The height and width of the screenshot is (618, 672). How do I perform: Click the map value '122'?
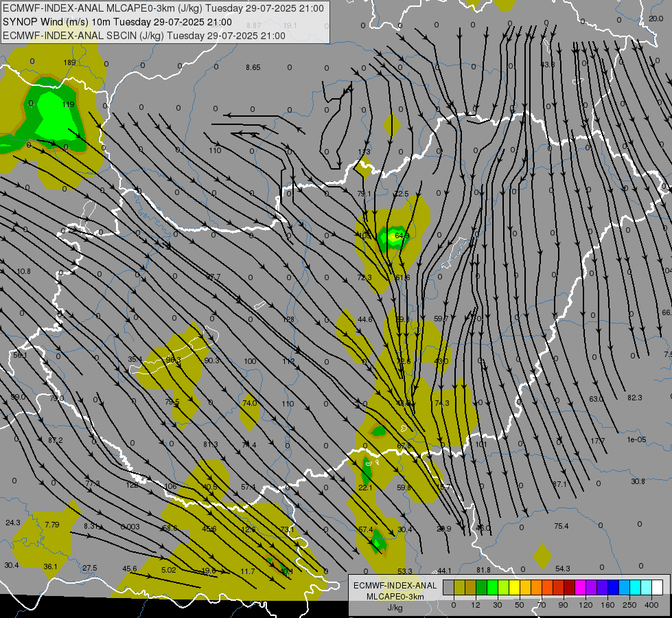point(132,485)
